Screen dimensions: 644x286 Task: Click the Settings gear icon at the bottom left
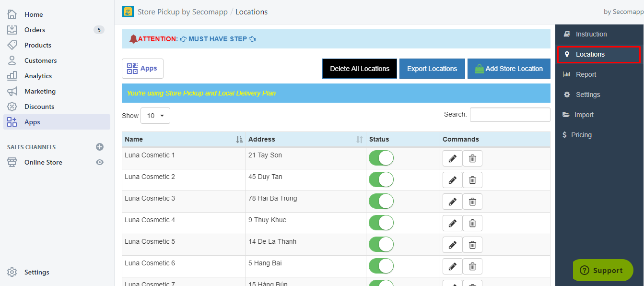[12, 272]
